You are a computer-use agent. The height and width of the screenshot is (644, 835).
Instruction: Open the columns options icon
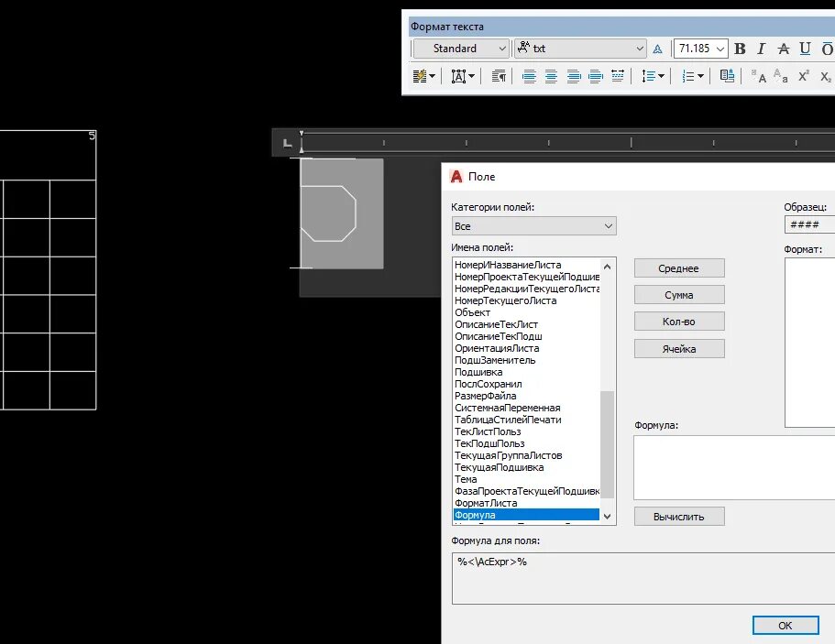click(x=420, y=76)
